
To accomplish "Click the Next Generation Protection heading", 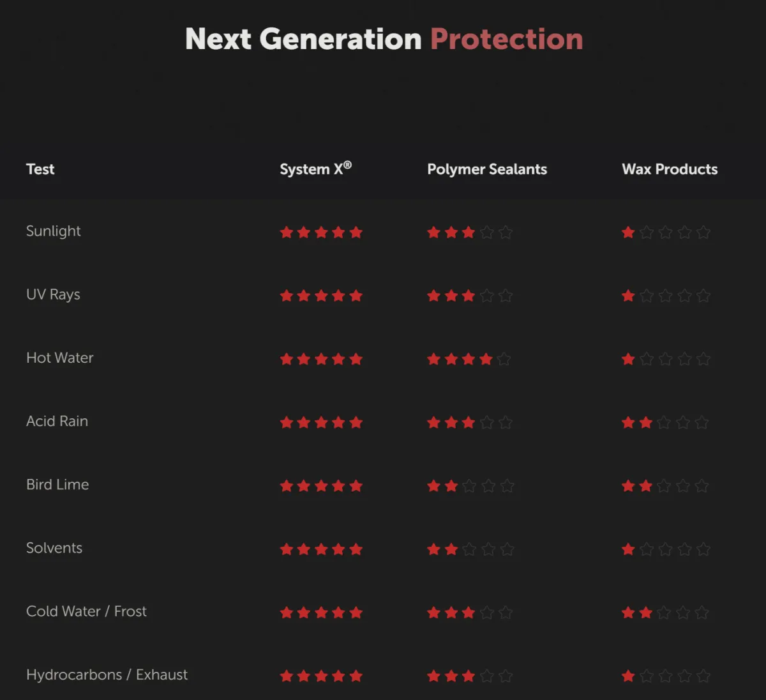I will click(x=384, y=39).
